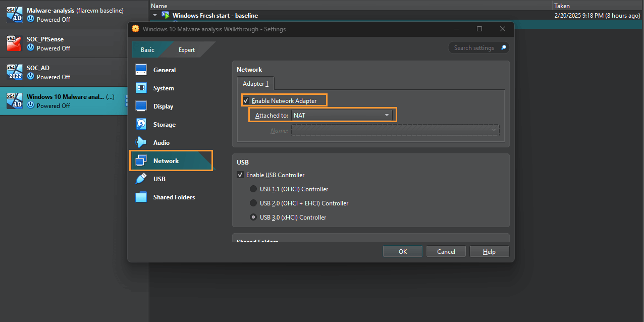
Task: Open the General settings icon
Action: (141, 70)
